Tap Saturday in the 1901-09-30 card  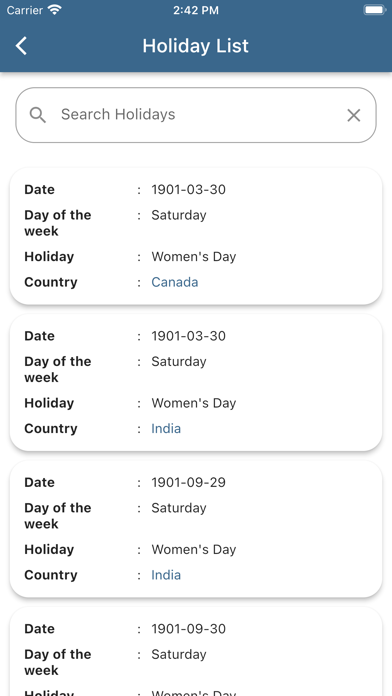click(x=179, y=655)
